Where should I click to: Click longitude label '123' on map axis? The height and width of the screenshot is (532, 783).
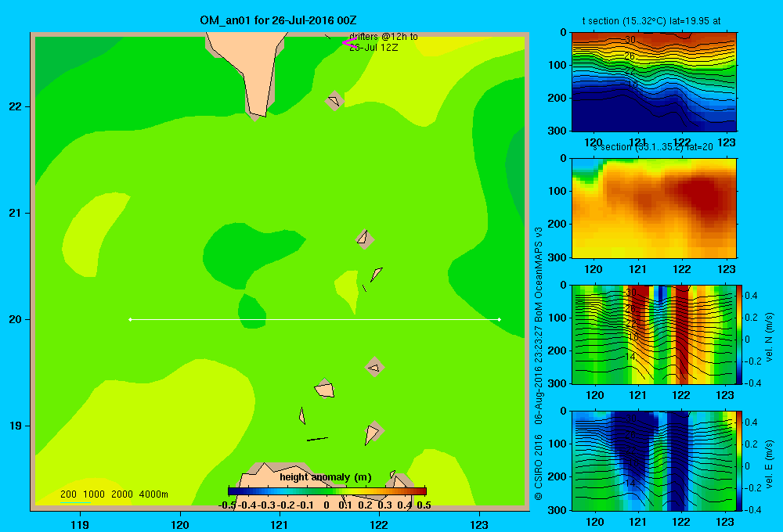(x=479, y=524)
